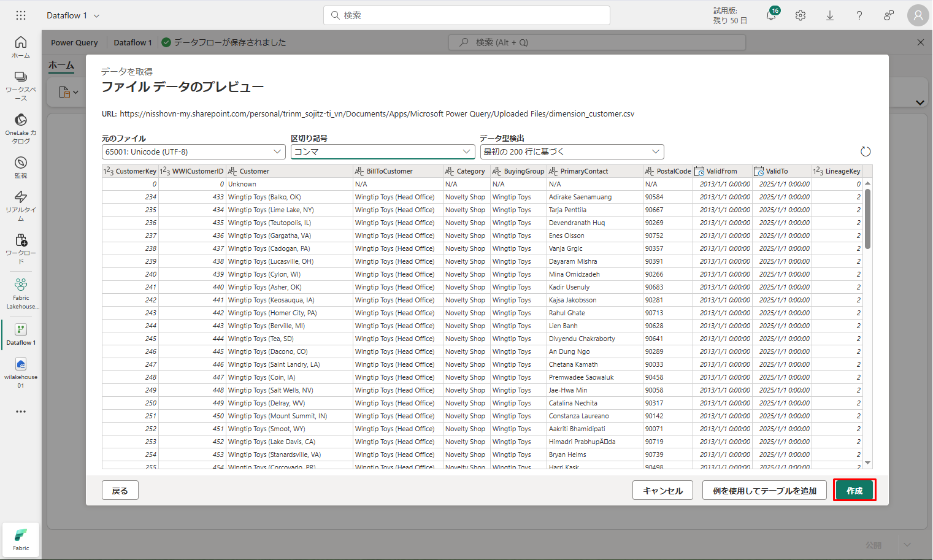Expand the file origin encoding dropdown
Viewport: 933px width, 560px height.
[193, 152]
